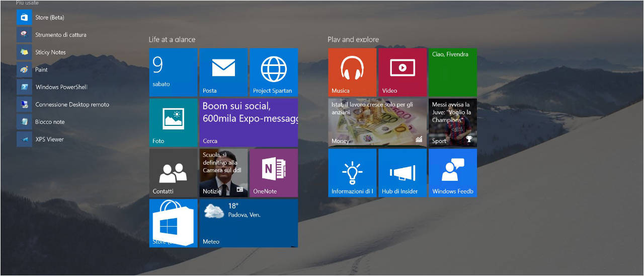
Task: Open the Meteo weather tile
Action: [249, 223]
